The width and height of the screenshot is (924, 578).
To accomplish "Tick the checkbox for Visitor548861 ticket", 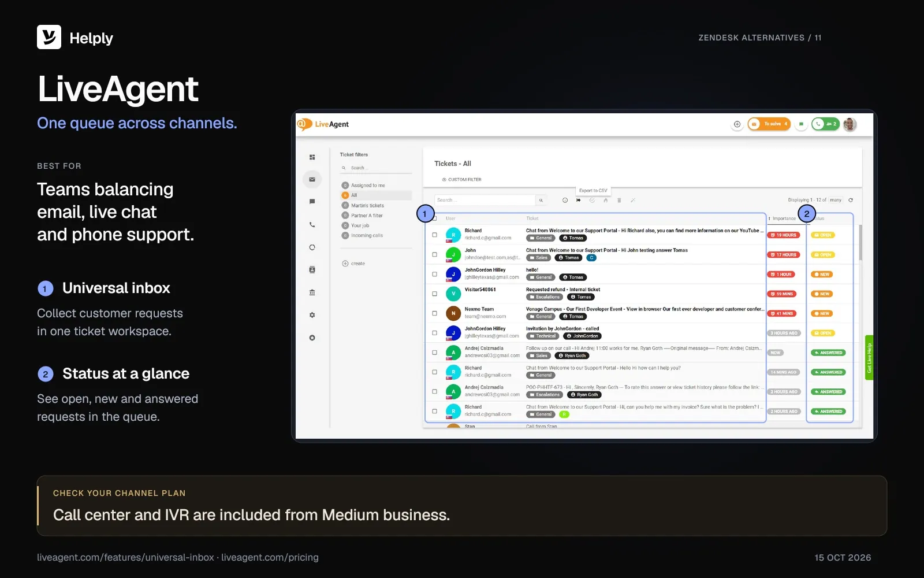I will coord(435,294).
